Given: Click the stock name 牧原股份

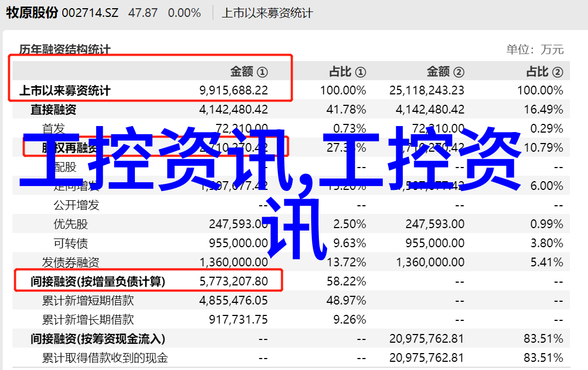Looking at the screenshot, I should pos(32,13).
